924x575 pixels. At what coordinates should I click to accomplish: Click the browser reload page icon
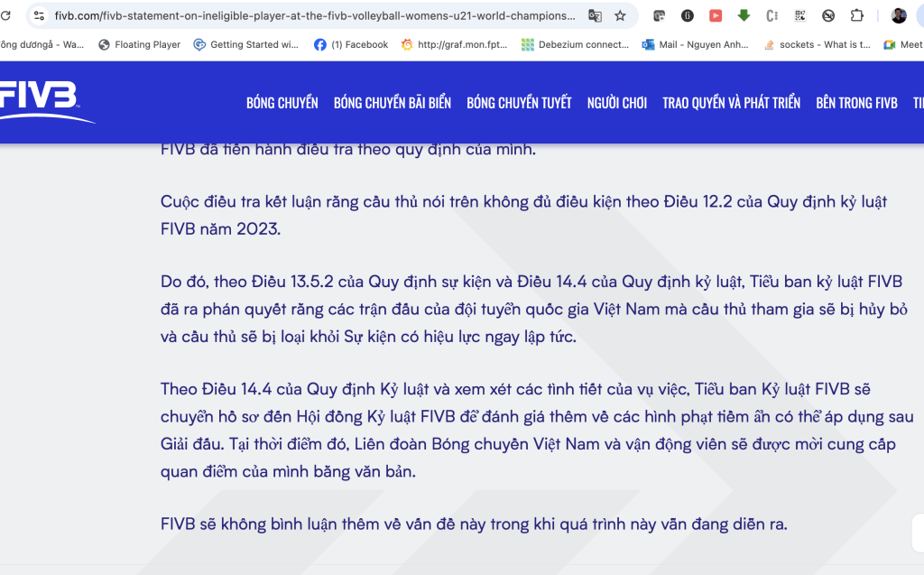coord(5,16)
